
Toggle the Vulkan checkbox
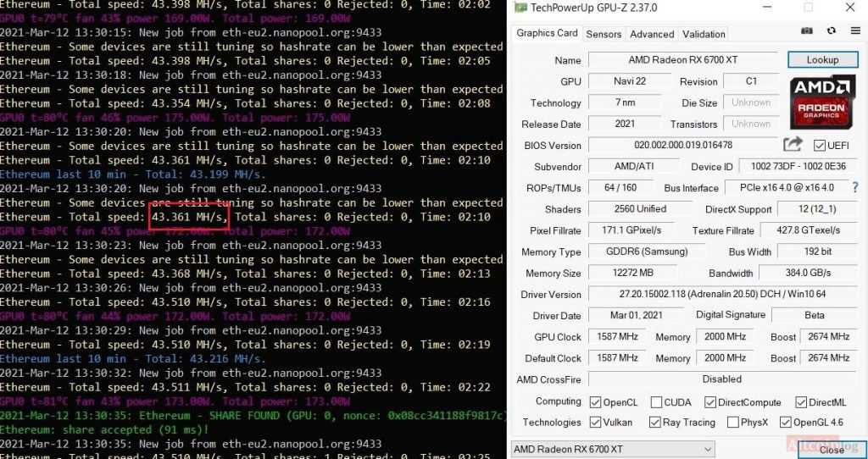tap(595, 423)
